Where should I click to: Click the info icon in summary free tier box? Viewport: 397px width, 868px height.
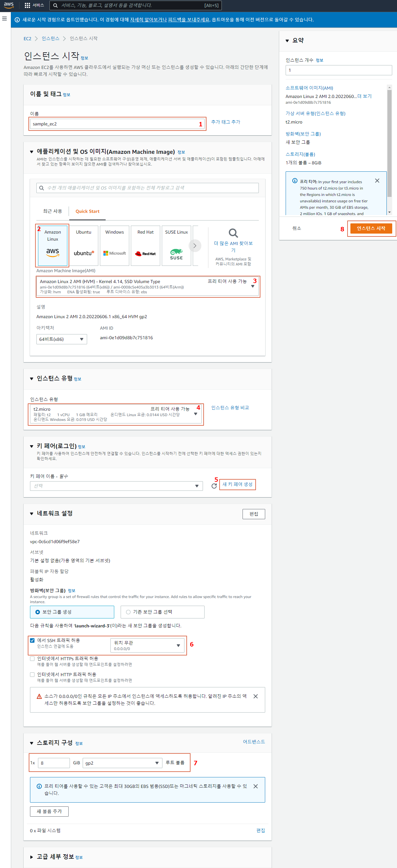tap(295, 181)
